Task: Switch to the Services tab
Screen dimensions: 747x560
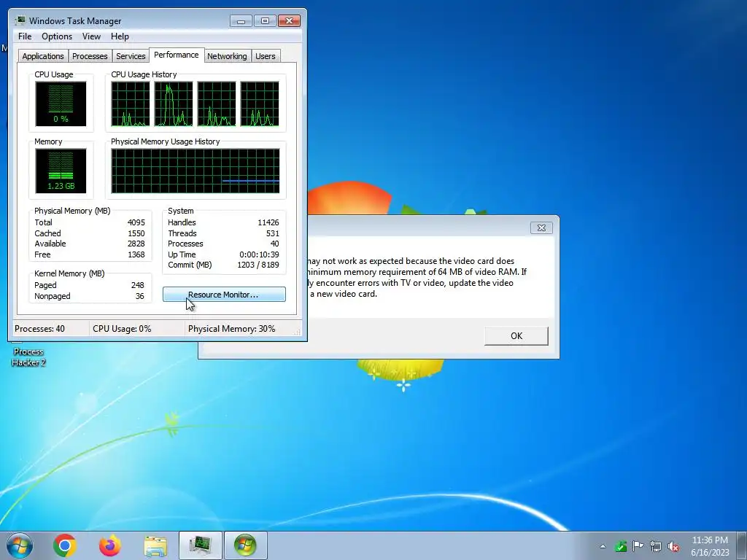Action: (x=131, y=55)
